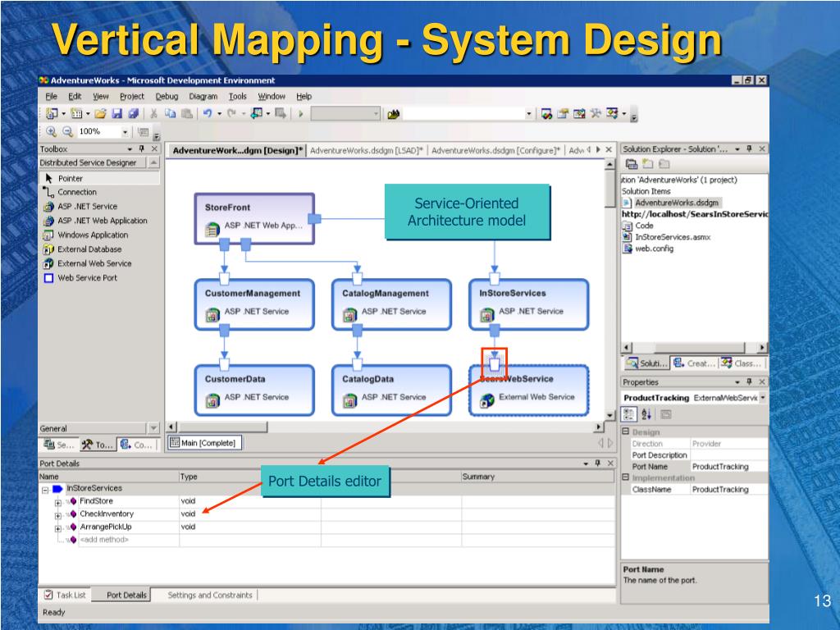Screen dimensions: 840x630
Task: Select web.config in Solution Explorer
Action: coord(654,249)
